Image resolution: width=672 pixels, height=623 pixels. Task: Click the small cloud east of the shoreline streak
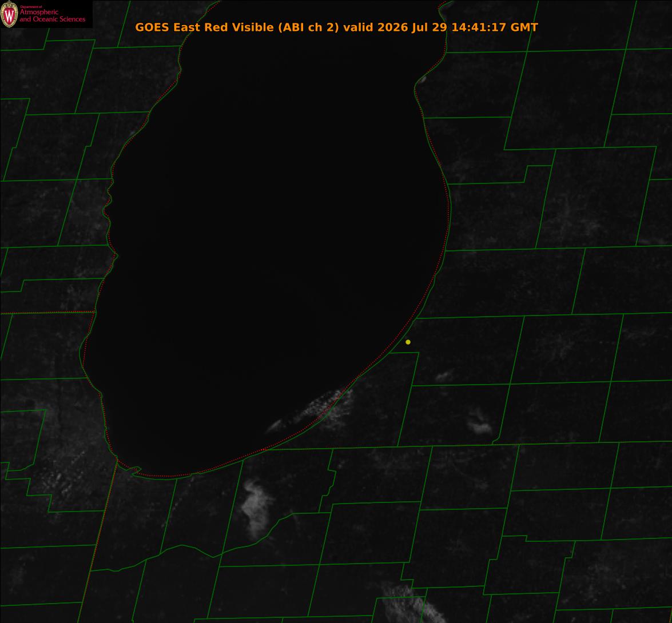[x=479, y=422]
